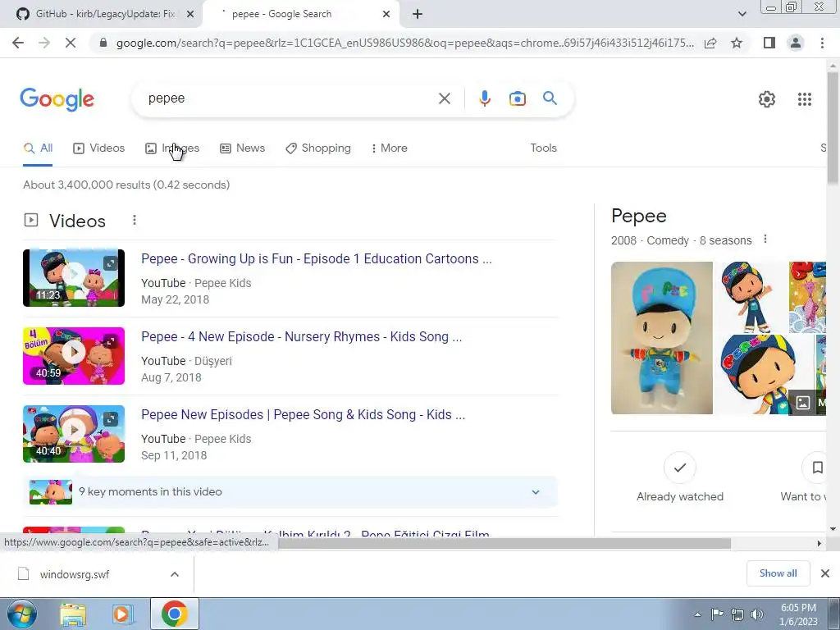
Task: Open the tab search dropdown arrow
Action: click(x=742, y=14)
